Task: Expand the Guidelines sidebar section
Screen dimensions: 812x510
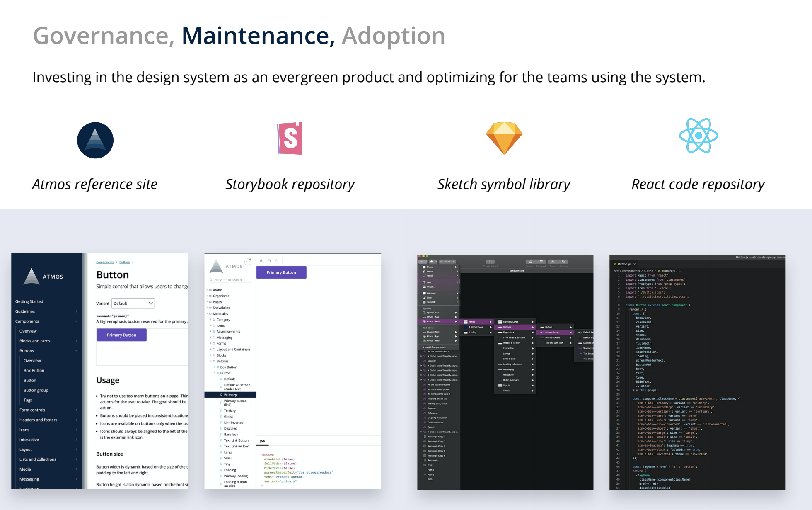Action: [46, 311]
